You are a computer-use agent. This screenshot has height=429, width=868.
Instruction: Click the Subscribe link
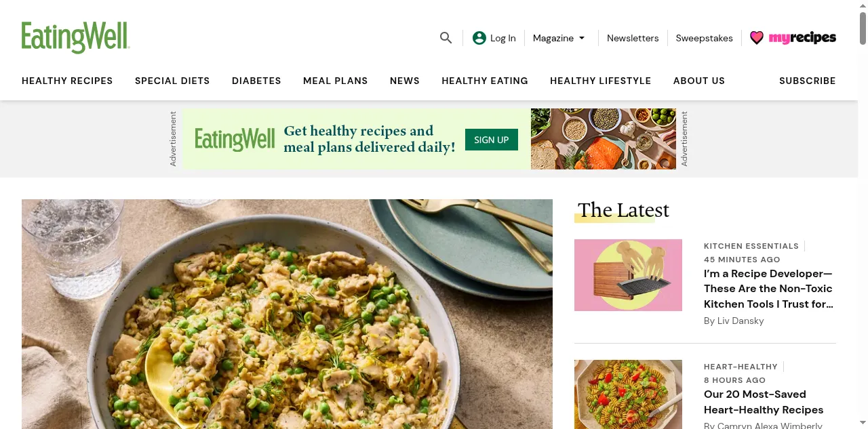(x=807, y=81)
